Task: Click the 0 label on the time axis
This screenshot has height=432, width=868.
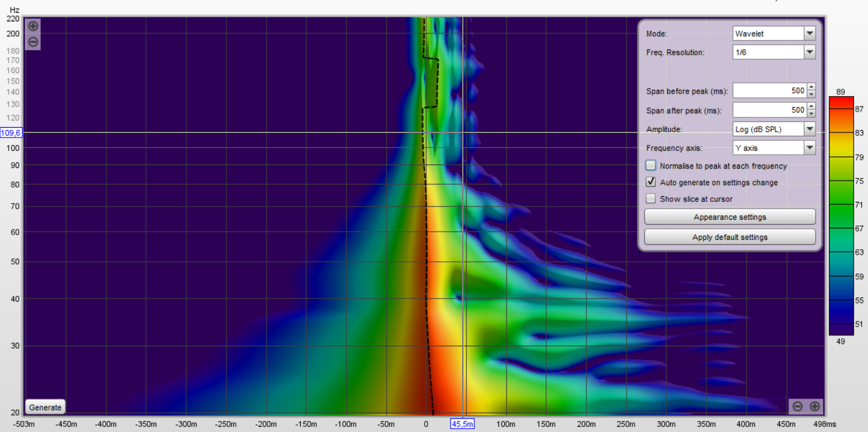Action: 426,425
